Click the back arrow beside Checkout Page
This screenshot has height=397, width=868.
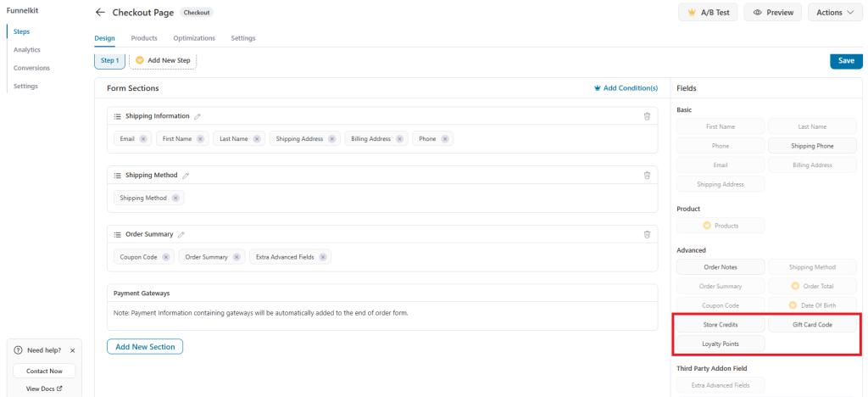100,12
